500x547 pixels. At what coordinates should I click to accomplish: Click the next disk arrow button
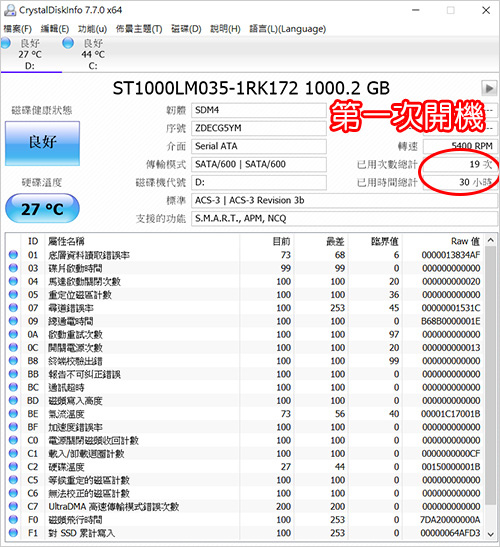coord(489,88)
